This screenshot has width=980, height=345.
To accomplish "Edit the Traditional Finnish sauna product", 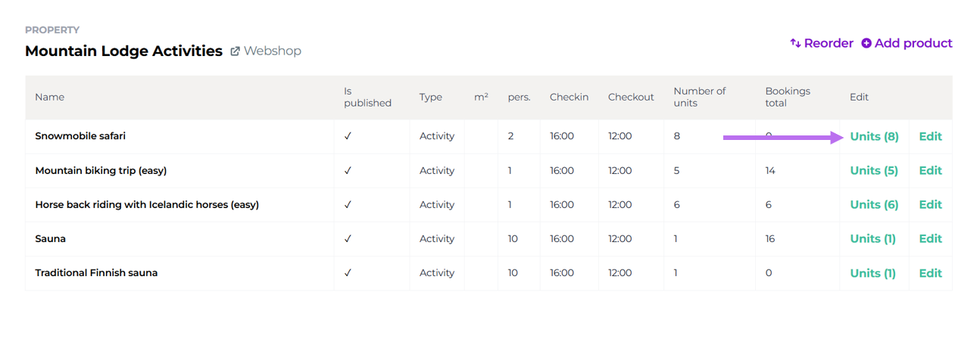I will click(x=930, y=273).
